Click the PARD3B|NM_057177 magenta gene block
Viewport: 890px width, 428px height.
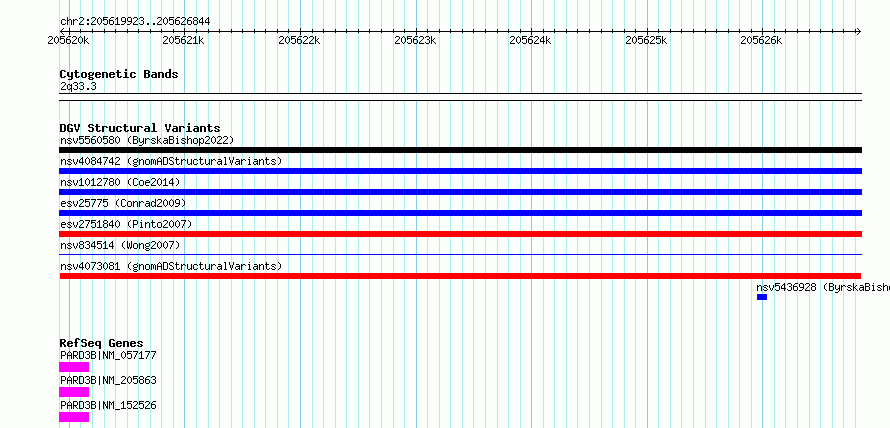point(74,367)
